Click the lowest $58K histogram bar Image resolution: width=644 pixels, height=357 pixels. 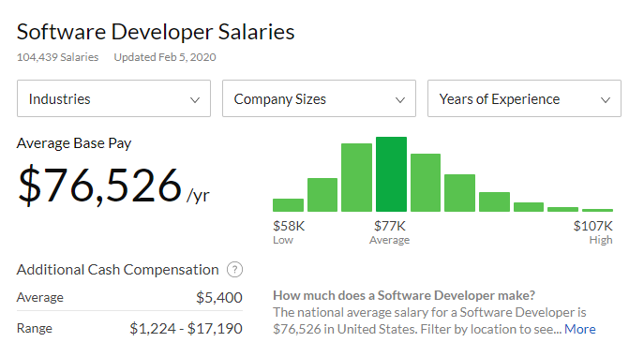coord(289,205)
